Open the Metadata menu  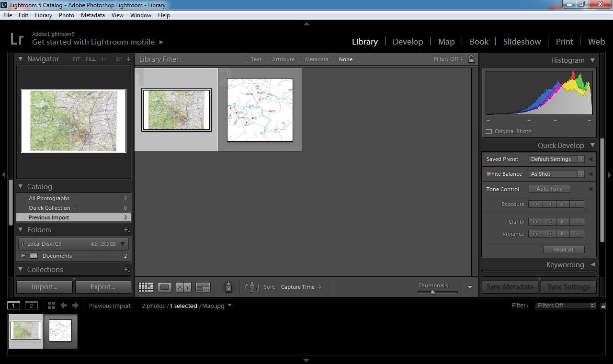pos(92,15)
